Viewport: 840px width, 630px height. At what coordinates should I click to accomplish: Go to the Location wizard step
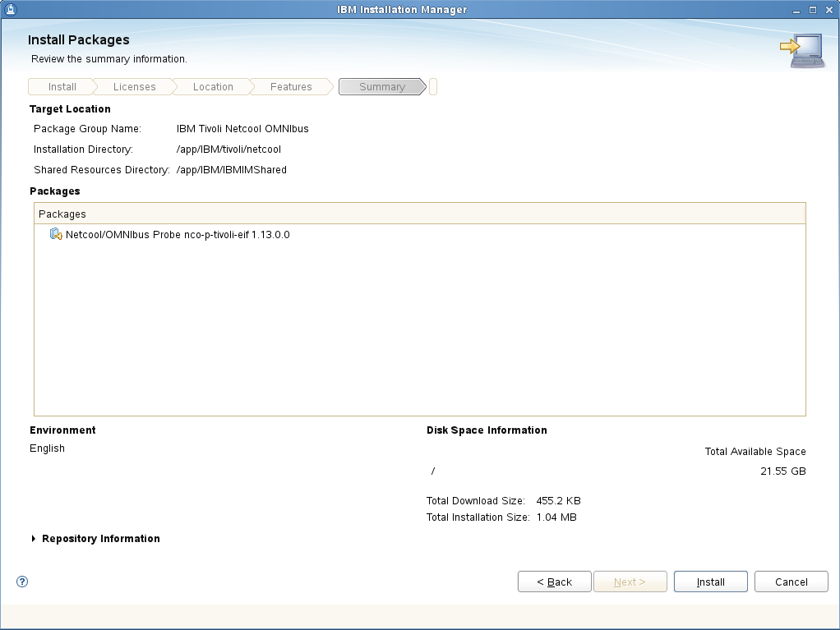(213, 87)
